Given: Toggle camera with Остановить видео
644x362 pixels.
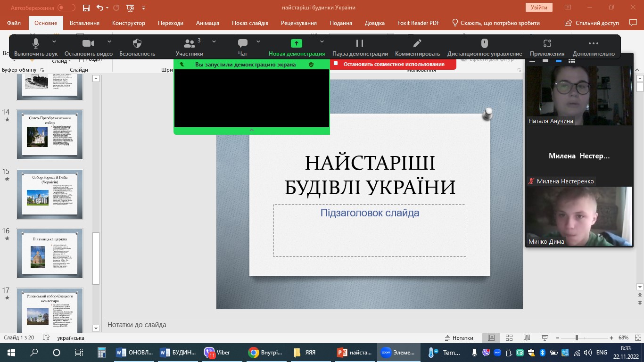Looking at the screenshot, I should (88, 44).
